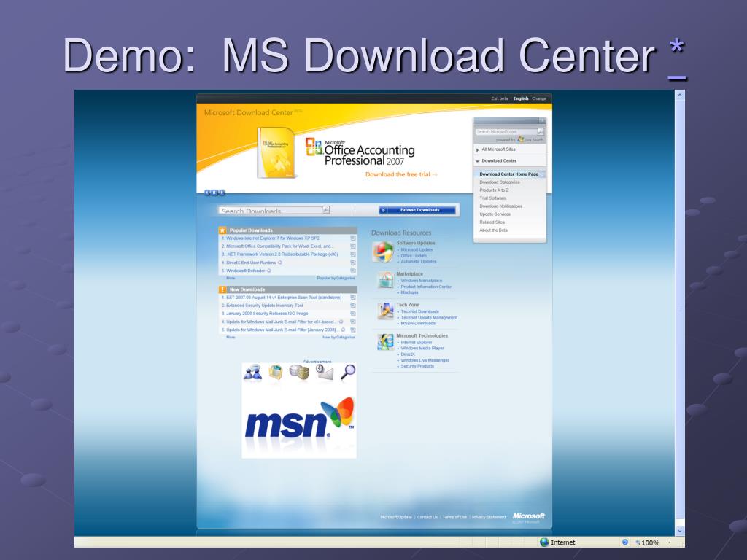Click the details icon beside Office Compatibility Pack row
Image resolution: width=747 pixels, height=560 pixels.
(353, 246)
